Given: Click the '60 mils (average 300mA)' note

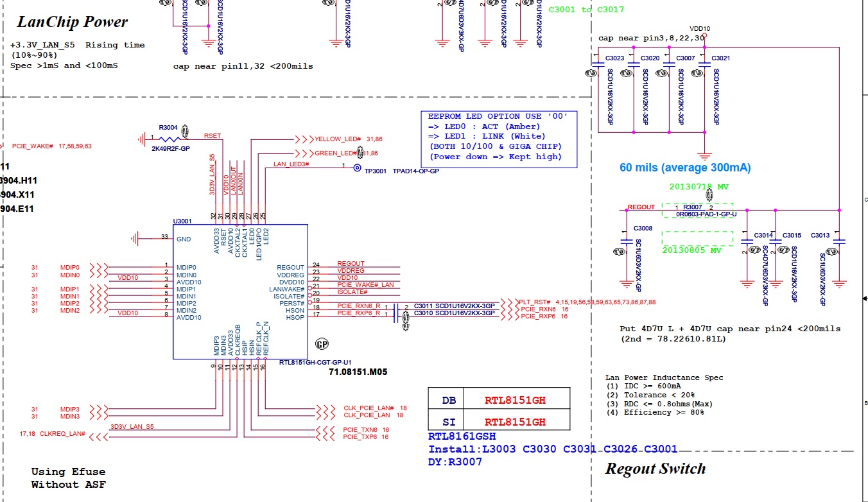Looking at the screenshot, I should pyautogui.click(x=685, y=168).
